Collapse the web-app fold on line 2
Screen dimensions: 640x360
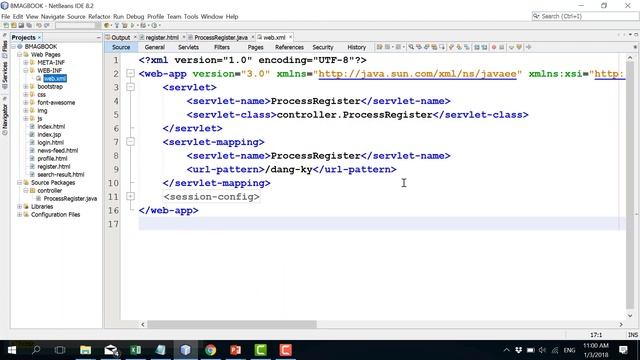tap(130, 73)
